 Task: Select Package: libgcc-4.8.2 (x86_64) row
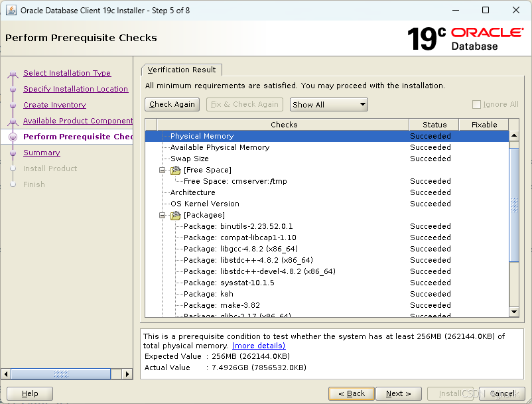tap(327, 249)
